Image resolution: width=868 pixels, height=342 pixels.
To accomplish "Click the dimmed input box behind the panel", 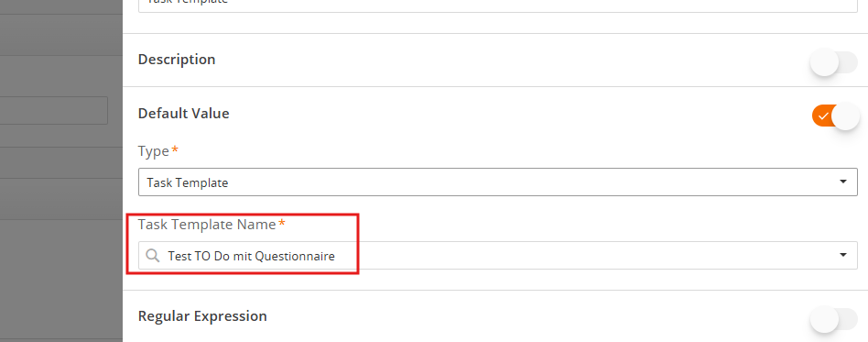I will coord(54,110).
